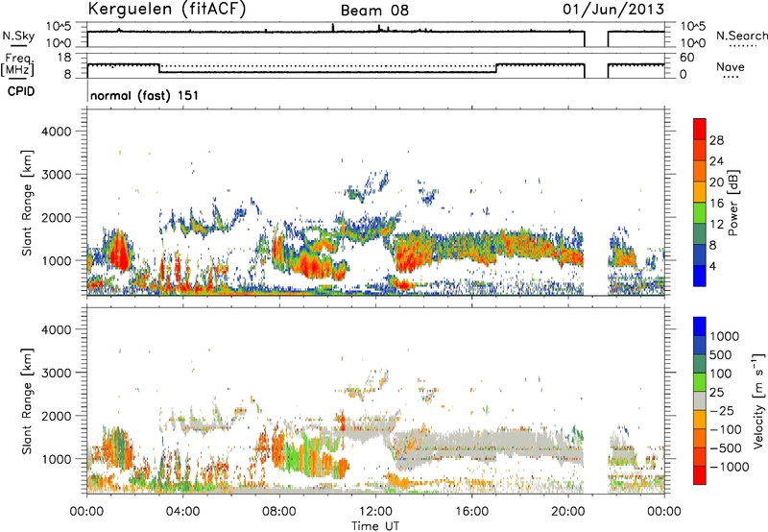Screen dimensions: 768x532
Task: Click '2000' tick on the velocity panel axis
Action: [x=56, y=416]
